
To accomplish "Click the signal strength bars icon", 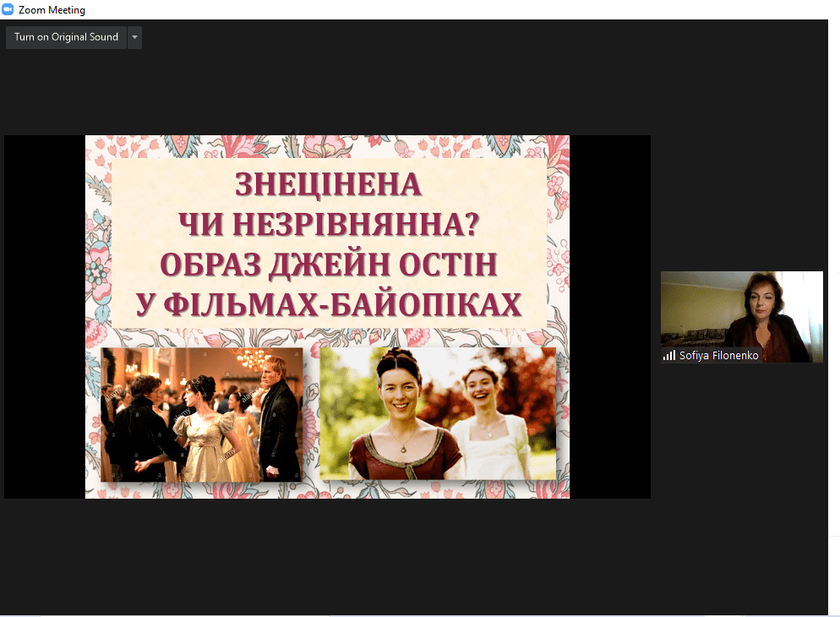I will 669,356.
